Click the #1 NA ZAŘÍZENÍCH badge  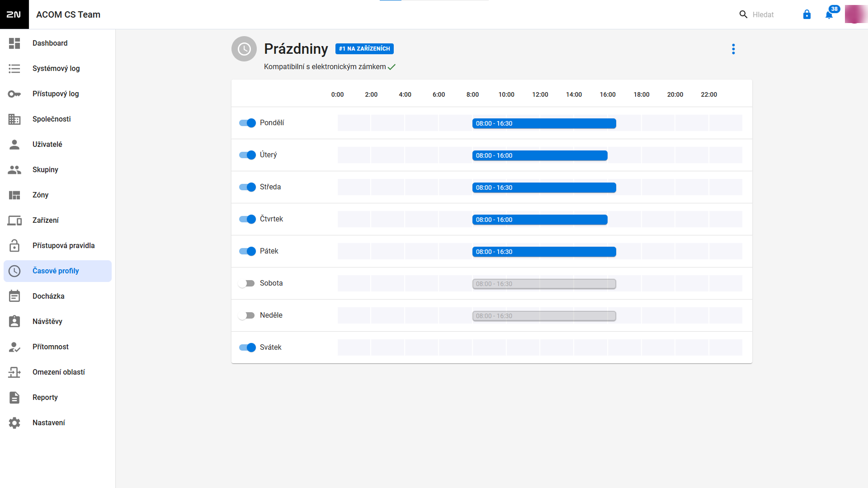[364, 49]
